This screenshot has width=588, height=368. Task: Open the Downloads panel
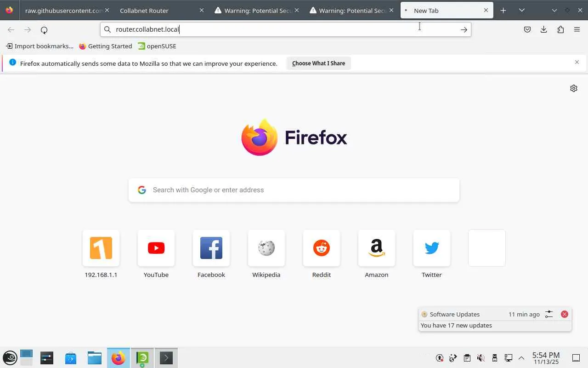point(544,30)
